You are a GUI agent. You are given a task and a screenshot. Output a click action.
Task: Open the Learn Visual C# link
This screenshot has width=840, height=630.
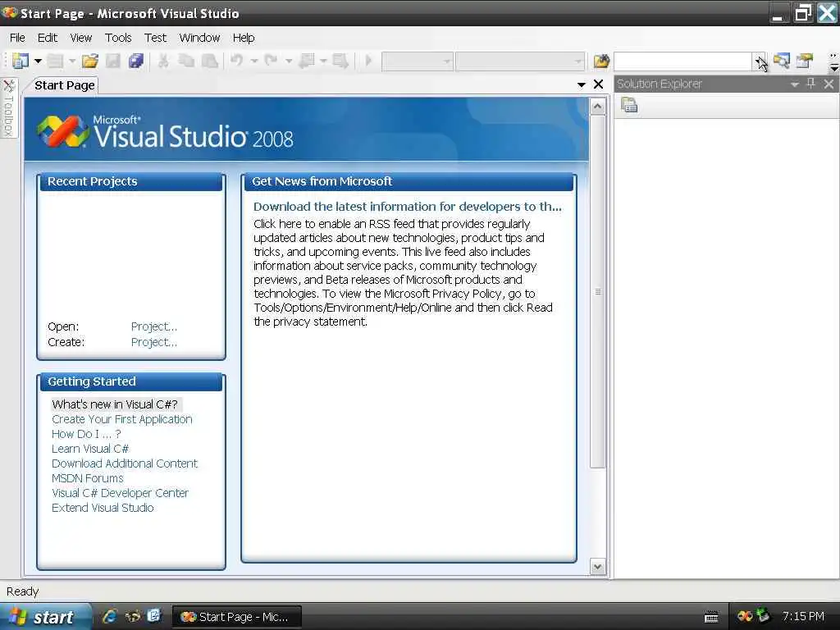click(90, 449)
